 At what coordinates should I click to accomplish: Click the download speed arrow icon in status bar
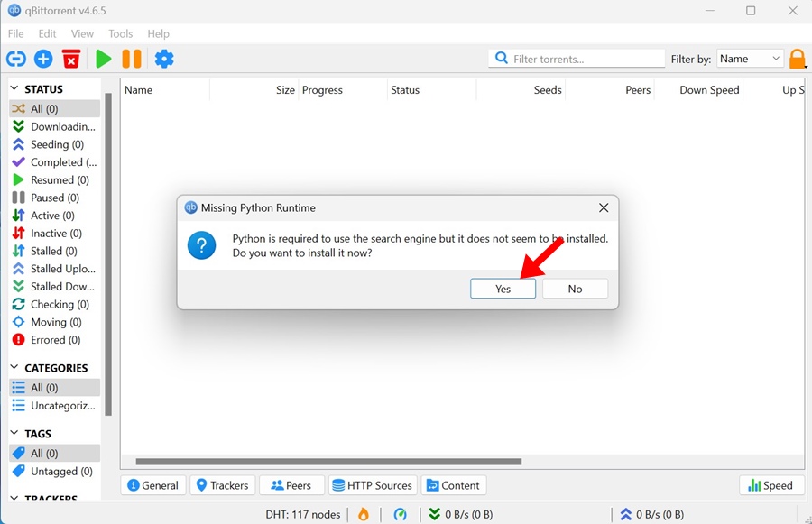point(435,514)
